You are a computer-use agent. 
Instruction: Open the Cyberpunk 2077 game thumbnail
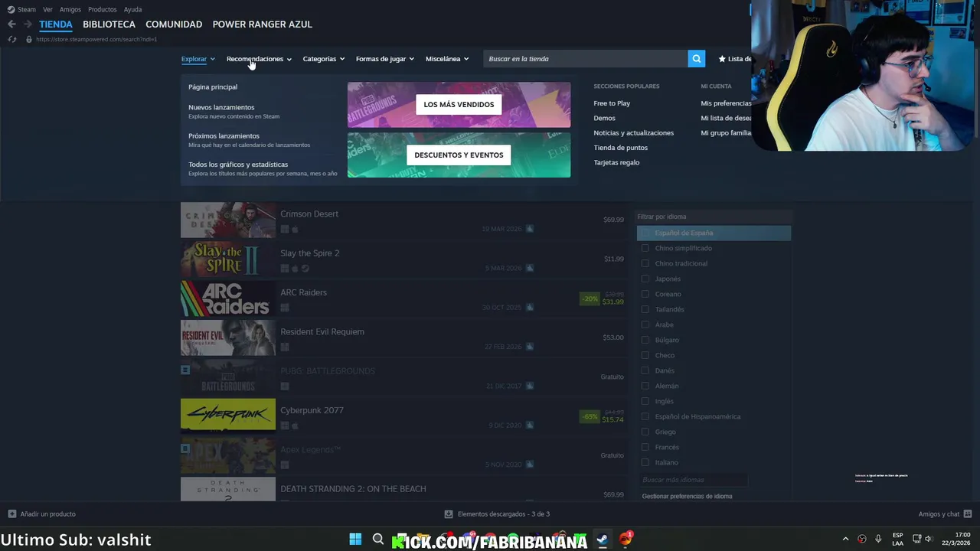(227, 415)
